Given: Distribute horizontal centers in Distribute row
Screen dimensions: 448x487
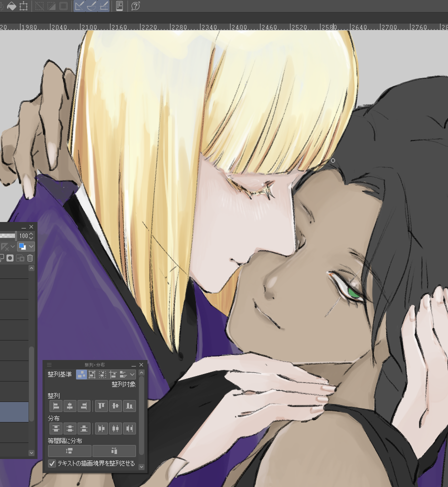Looking at the screenshot, I should pos(115,428).
